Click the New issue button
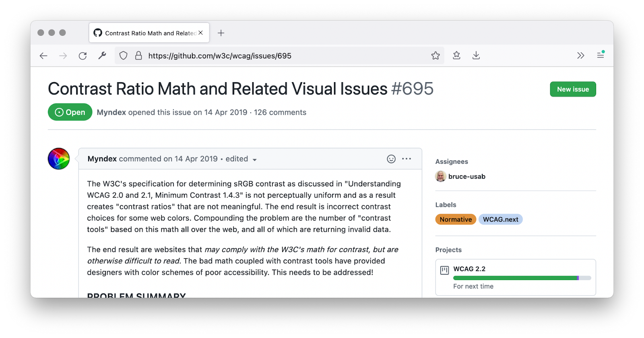 coord(573,89)
